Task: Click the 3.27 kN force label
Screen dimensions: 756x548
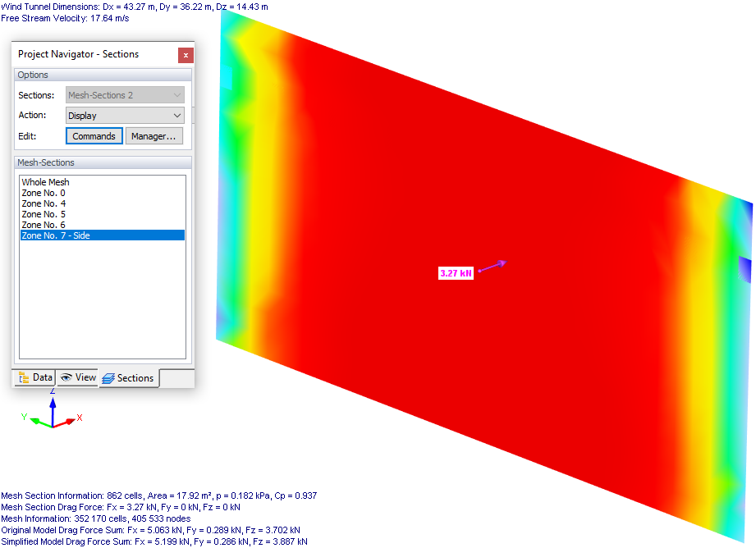Action: pos(456,272)
